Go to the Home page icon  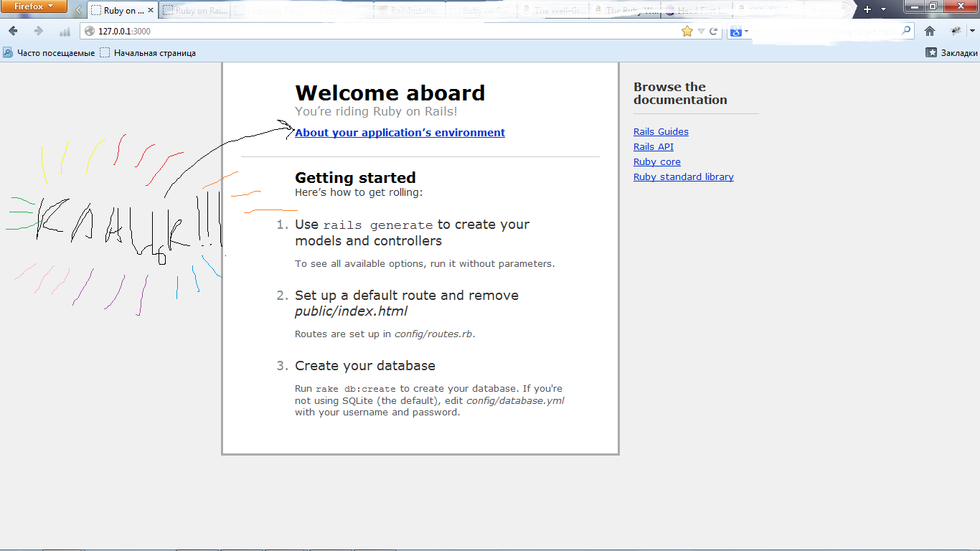[x=930, y=31]
